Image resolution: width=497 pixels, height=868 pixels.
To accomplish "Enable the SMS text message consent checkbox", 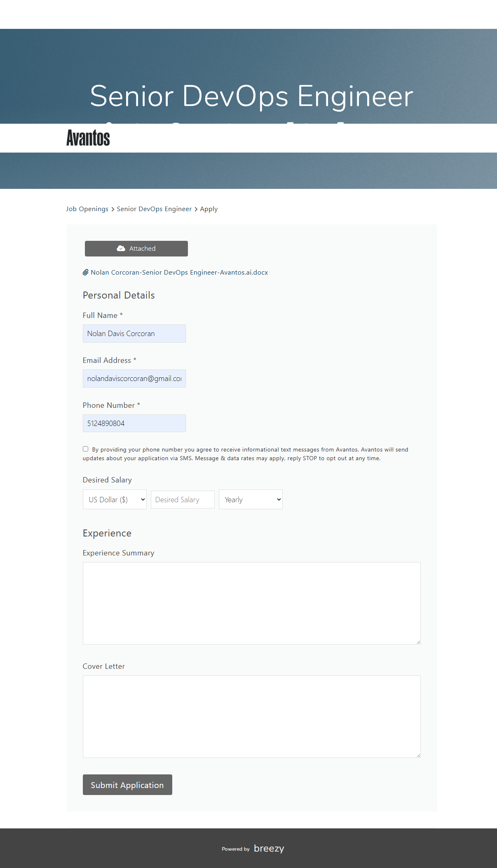I will (x=85, y=449).
